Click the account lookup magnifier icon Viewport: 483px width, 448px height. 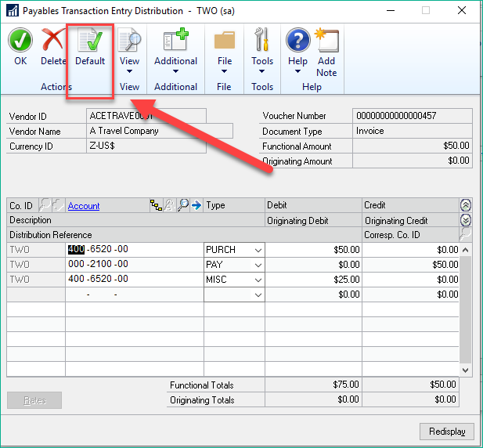click(x=183, y=205)
